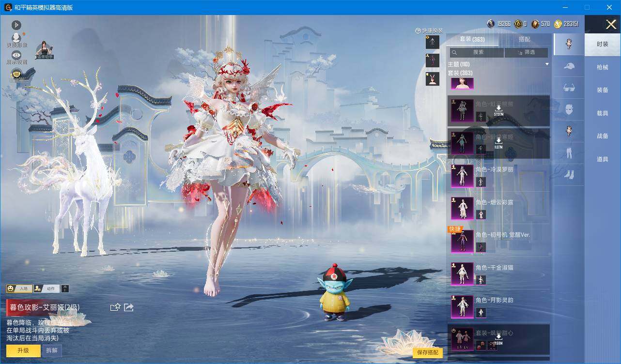This screenshot has width=621, height=364.
Task: Download the 角色-虹云丽丽 outfit
Action: pyautogui.click(x=498, y=110)
